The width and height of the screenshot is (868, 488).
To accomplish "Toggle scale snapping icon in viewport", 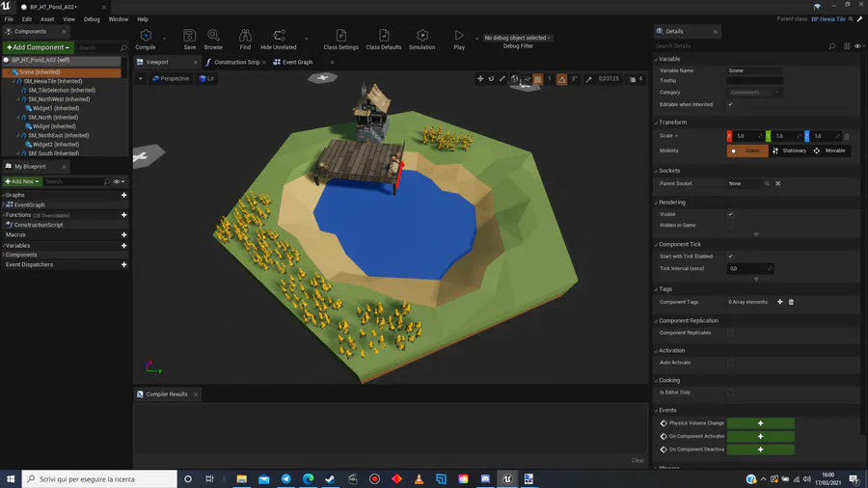I will click(x=589, y=79).
